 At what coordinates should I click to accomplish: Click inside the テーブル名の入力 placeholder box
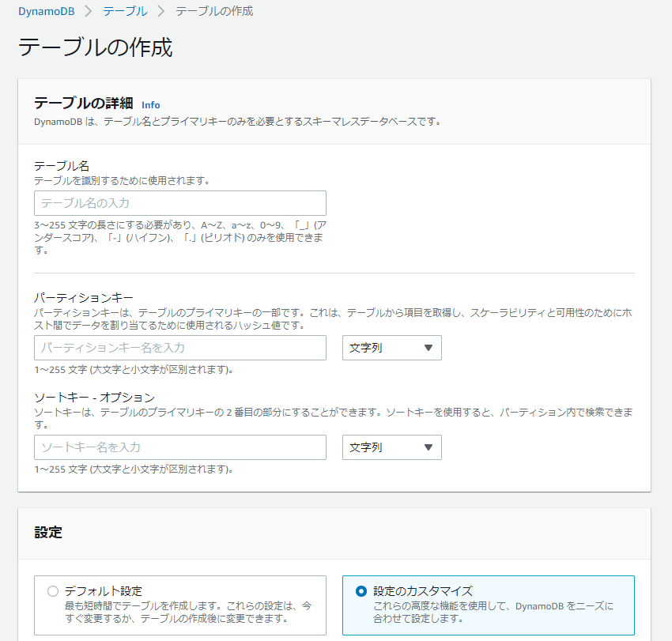click(179, 203)
